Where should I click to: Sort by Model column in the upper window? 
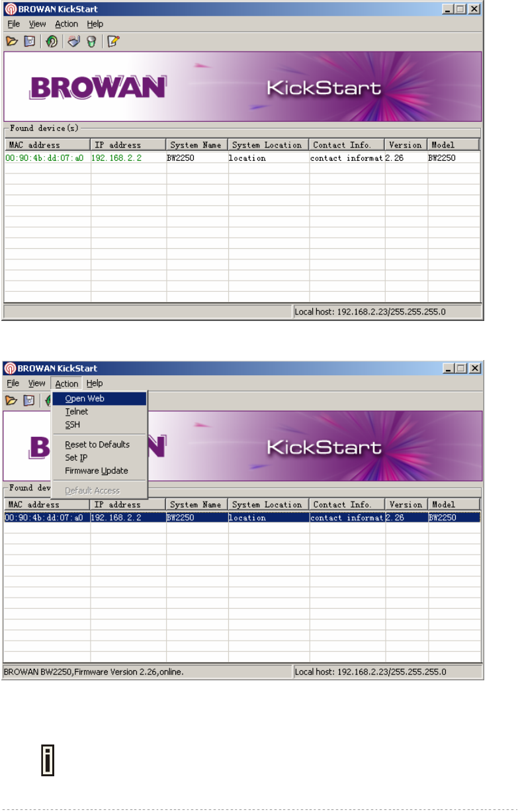coord(454,145)
